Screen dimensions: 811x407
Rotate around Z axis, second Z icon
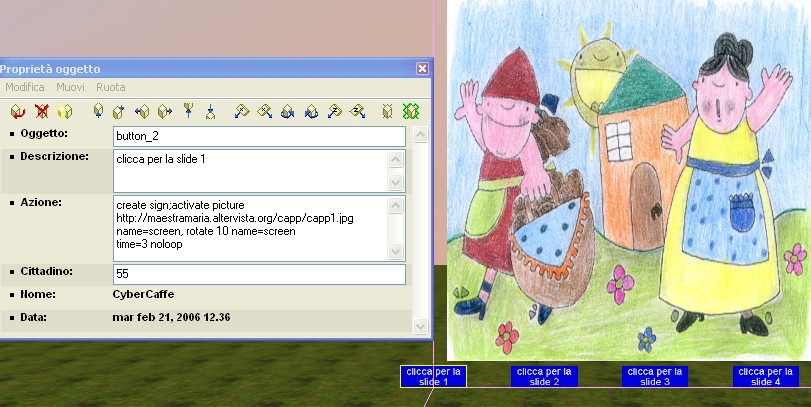[357, 111]
